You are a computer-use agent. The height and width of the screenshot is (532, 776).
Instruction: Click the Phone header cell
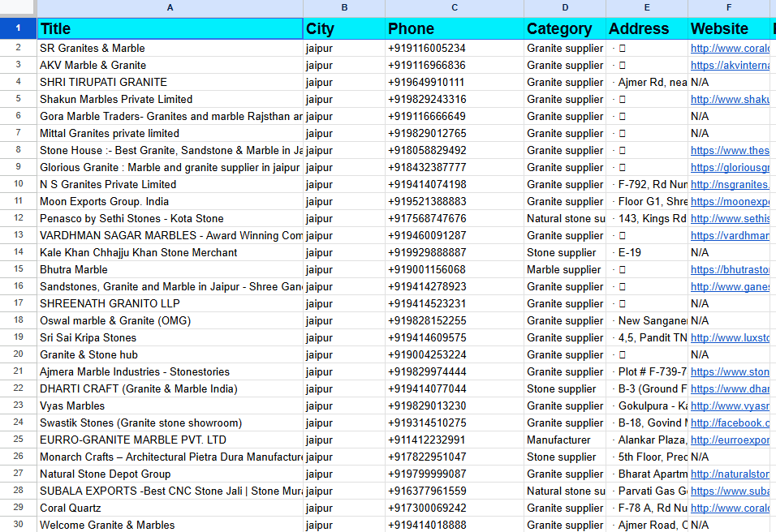(x=455, y=28)
